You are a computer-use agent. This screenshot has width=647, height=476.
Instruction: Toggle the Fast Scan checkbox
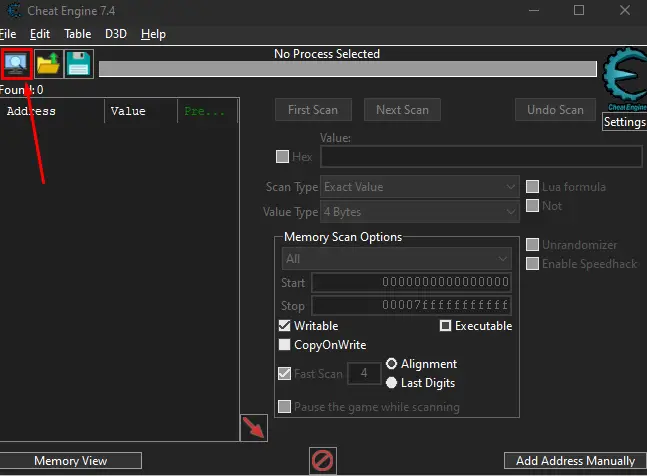(284, 374)
